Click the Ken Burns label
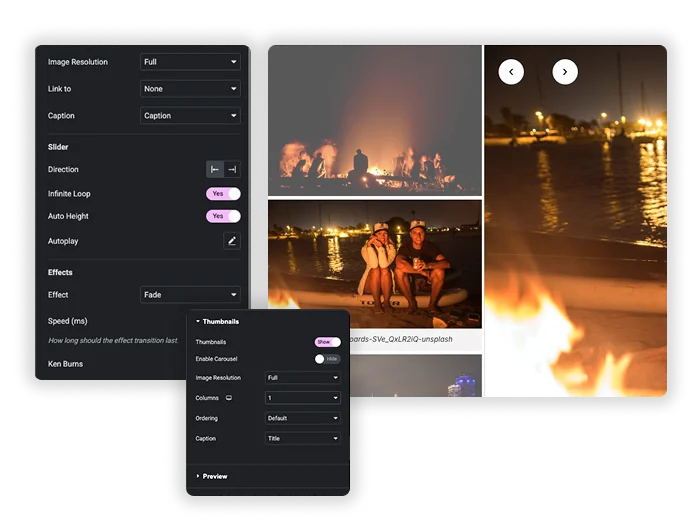The width and height of the screenshot is (700, 520). (65, 364)
